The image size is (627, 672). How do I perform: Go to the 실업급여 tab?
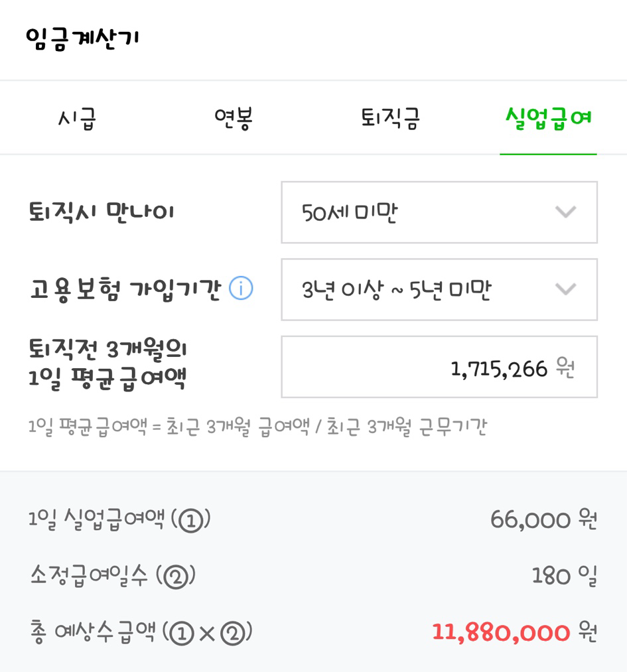(548, 119)
